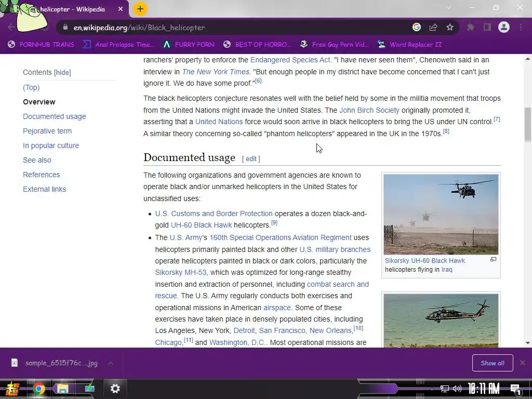Open the Start menu icon
The height and width of the screenshot is (399, 532).
click(x=12, y=389)
